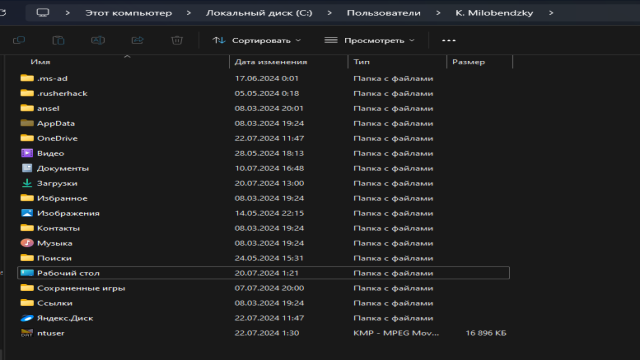Expand chevron after K. Milobendzky breadcrumb

tap(551, 13)
